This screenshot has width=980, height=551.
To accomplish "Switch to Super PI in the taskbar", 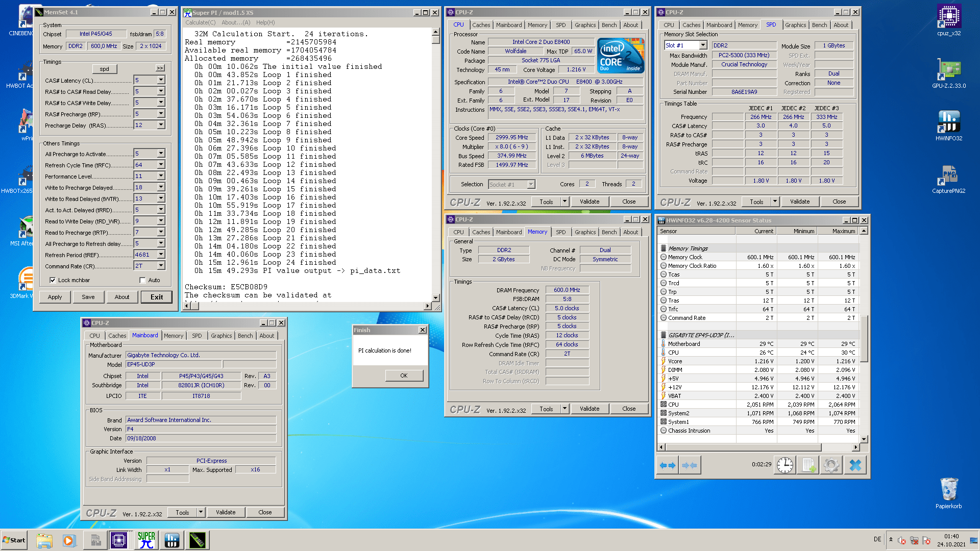I will 146,540.
